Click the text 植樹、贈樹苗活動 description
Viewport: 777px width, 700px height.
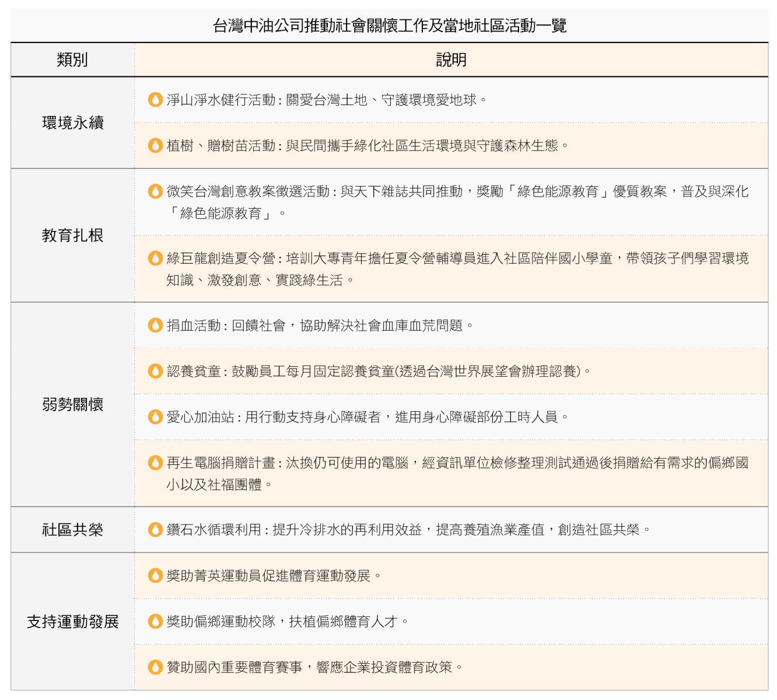[367, 145]
